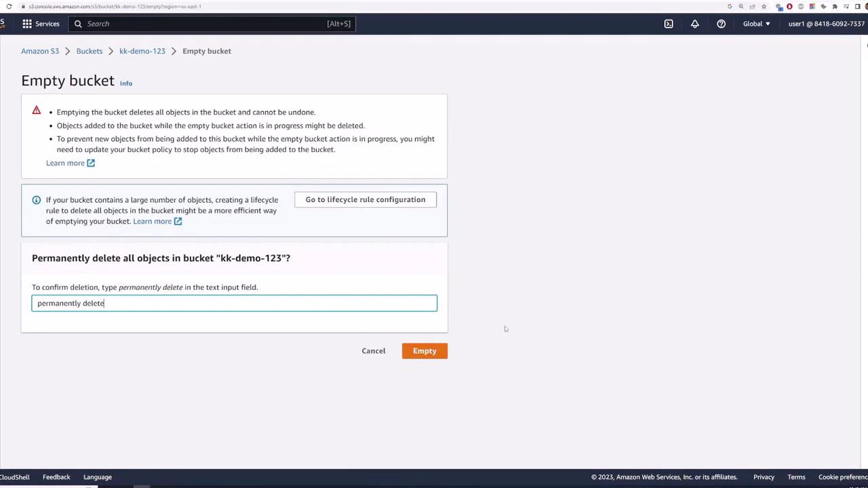Expand the Info link beside Empty bucket heading
Image resolution: width=868 pixels, height=488 pixels.
(125, 83)
